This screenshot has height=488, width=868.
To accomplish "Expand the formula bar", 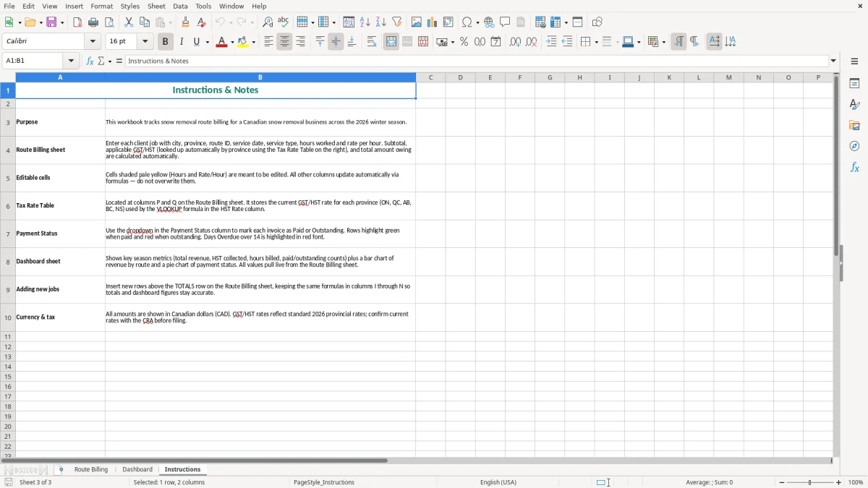I will 833,61.
